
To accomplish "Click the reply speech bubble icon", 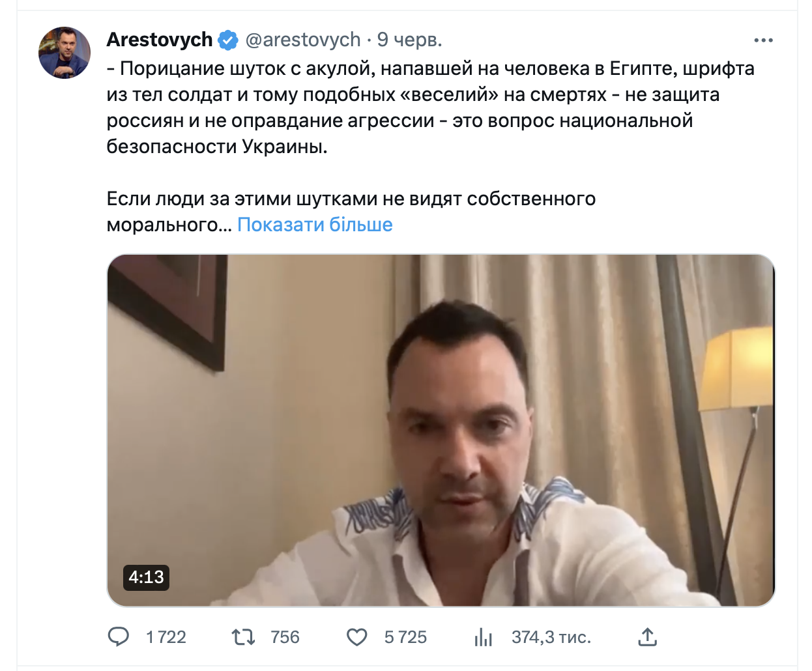I will coord(118,636).
